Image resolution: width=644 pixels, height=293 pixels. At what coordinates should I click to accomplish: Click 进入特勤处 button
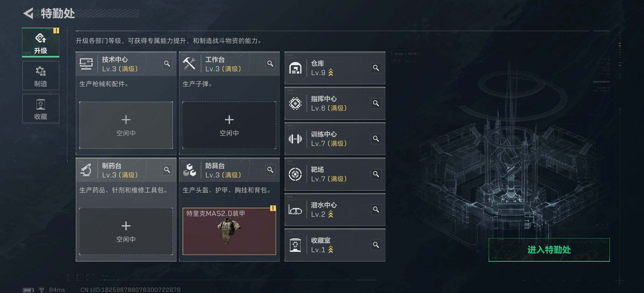click(x=549, y=250)
